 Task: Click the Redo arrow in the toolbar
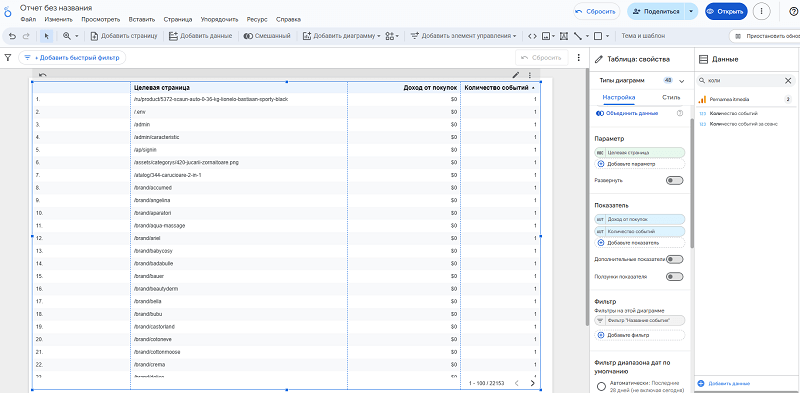[x=26, y=36]
